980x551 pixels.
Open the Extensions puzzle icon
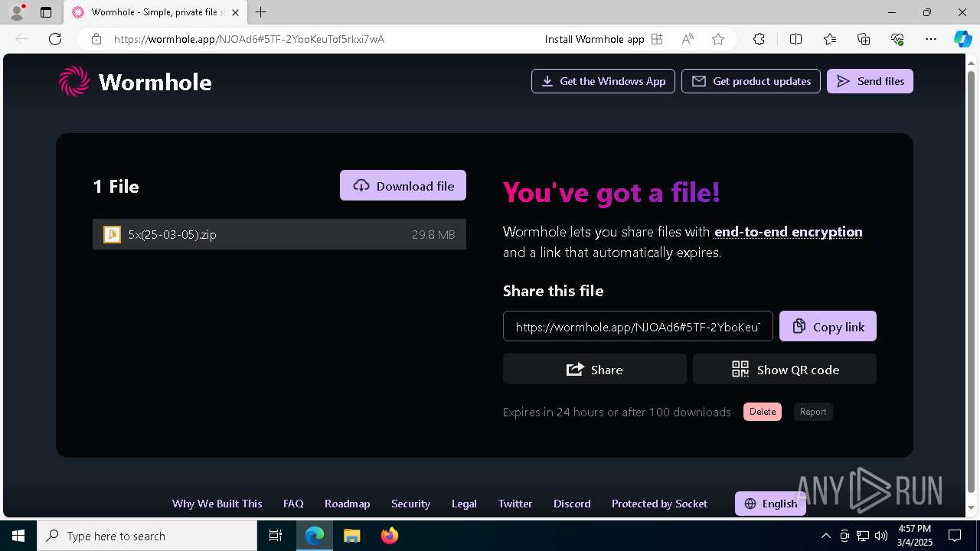pos(759,39)
